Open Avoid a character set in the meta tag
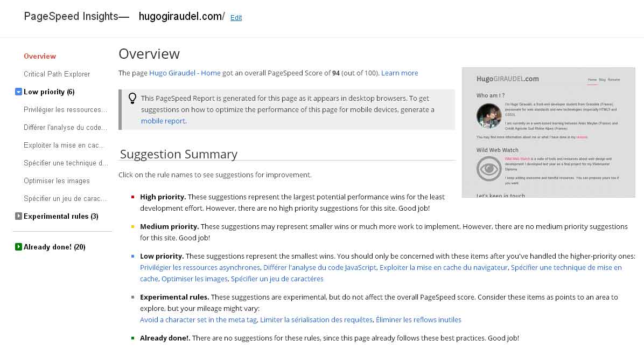This screenshot has height=354, width=644. (x=198, y=320)
